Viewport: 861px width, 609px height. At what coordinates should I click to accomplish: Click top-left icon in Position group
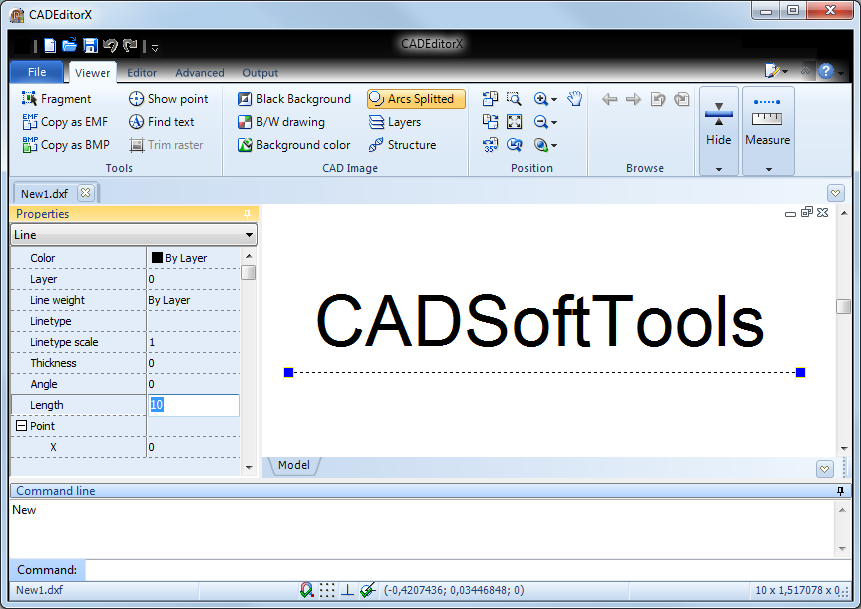point(490,99)
